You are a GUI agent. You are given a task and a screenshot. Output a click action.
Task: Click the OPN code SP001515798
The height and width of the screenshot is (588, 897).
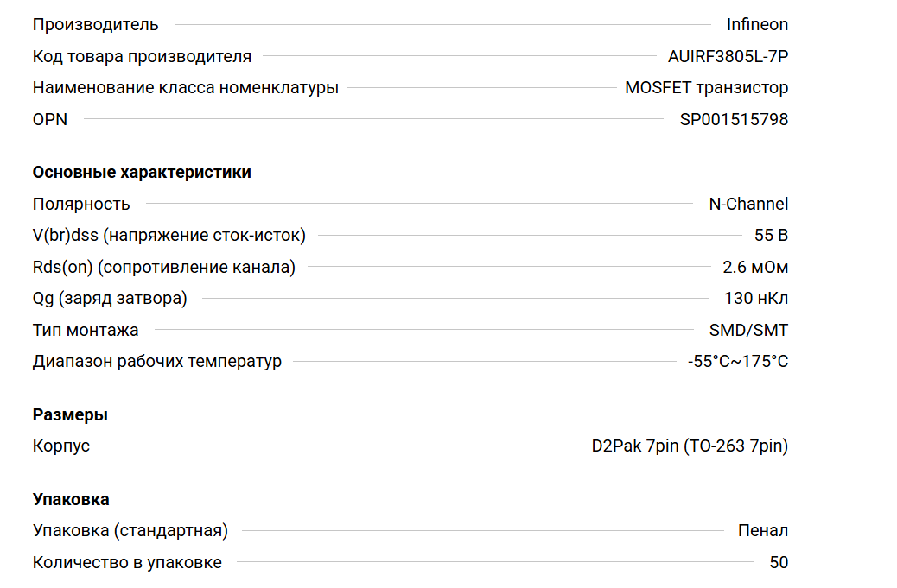click(x=734, y=119)
